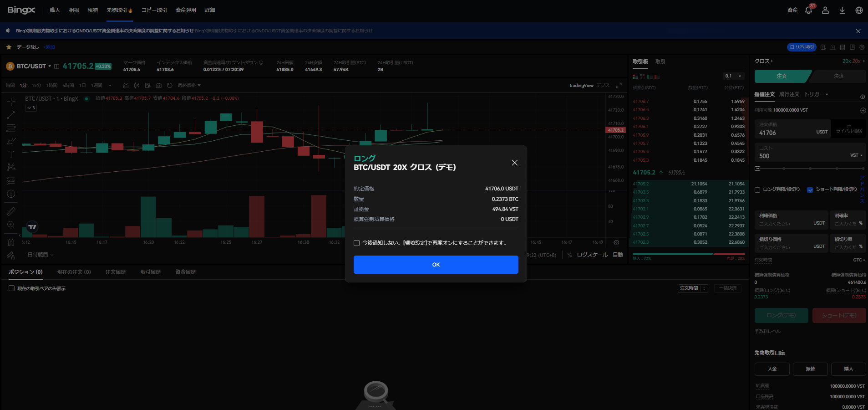Click the 注文価格 input field
868x410 pixels.
tap(792, 129)
